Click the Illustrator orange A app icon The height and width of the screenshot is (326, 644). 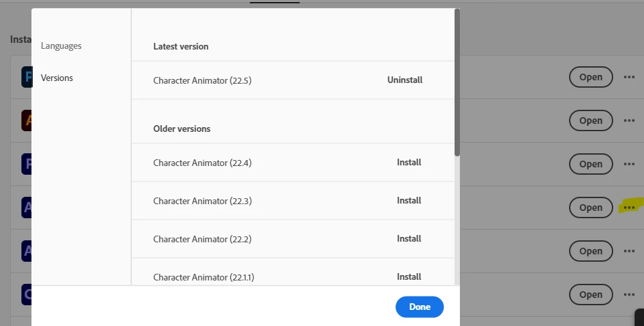click(27, 120)
